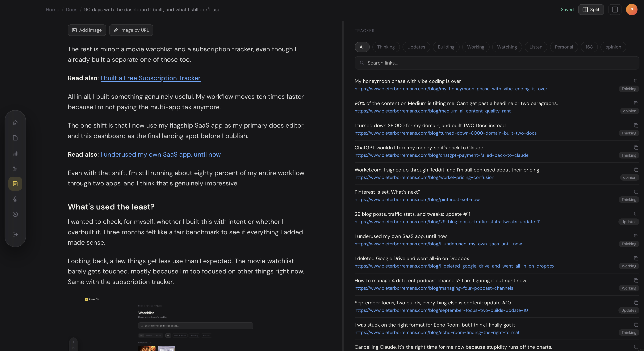Open the pinterest-set-now URL
644x351 pixels.
pos(417,199)
